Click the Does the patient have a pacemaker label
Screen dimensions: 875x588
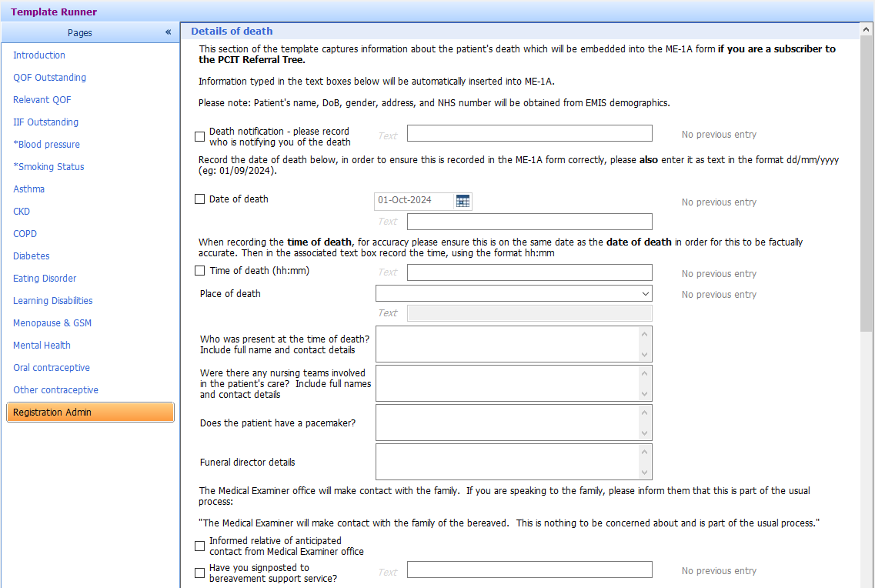277,423
